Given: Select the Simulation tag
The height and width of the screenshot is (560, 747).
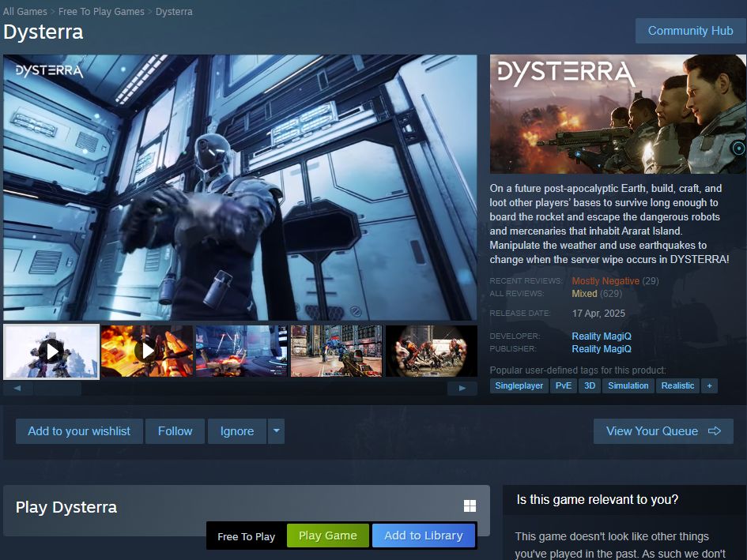Looking at the screenshot, I should coord(628,385).
